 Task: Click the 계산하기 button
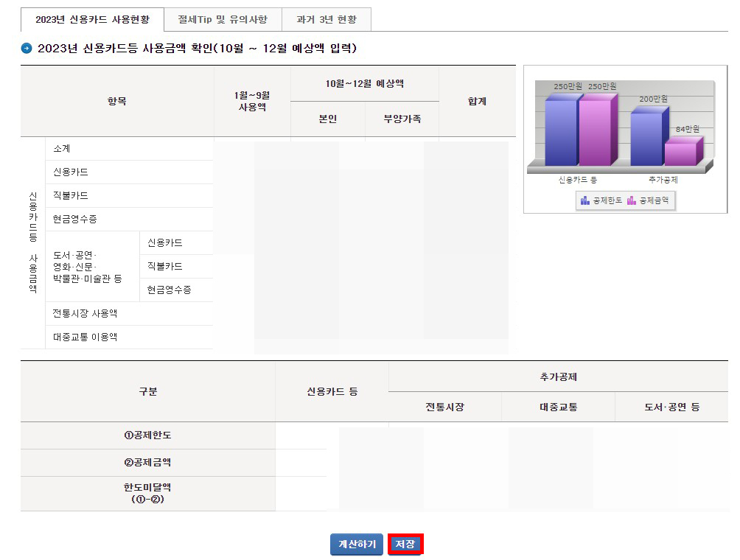356,544
